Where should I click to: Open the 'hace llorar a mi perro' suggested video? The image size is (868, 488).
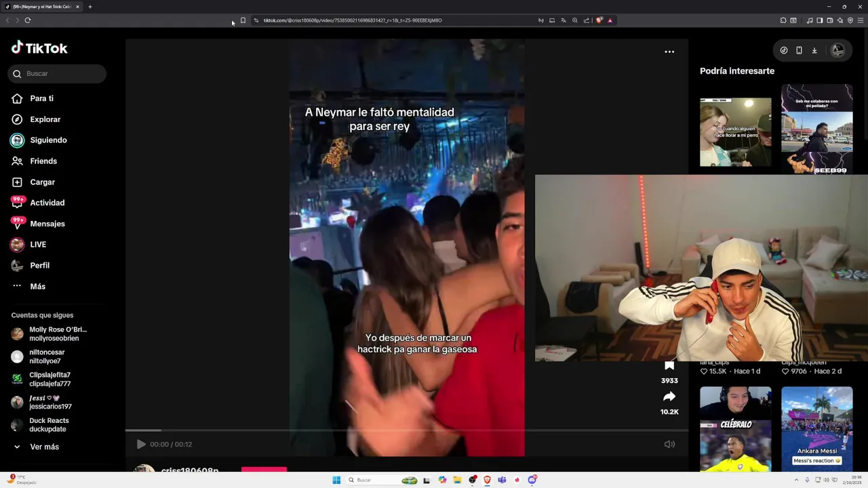(736, 131)
